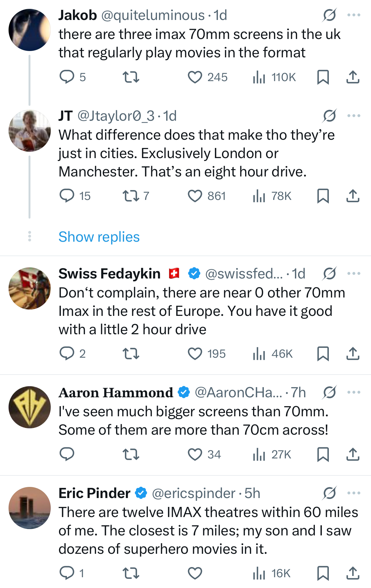Image resolution: width=371 pixels, height=588 pixels.
Task: Bookmark Swiss Fedaykin's tweet
Action: tap(323, 354)
